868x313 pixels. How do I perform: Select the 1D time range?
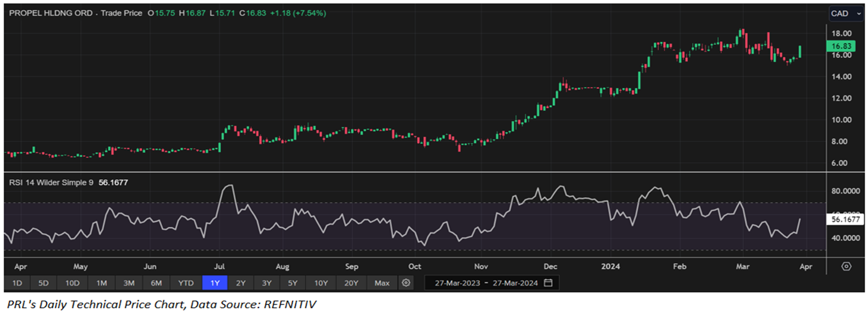pos(17,283)
